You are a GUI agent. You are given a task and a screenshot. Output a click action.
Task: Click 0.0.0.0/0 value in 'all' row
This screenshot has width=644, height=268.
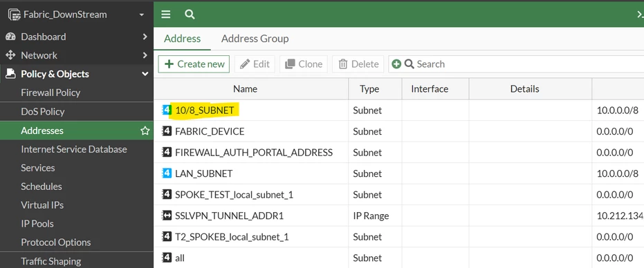(615, 258)
